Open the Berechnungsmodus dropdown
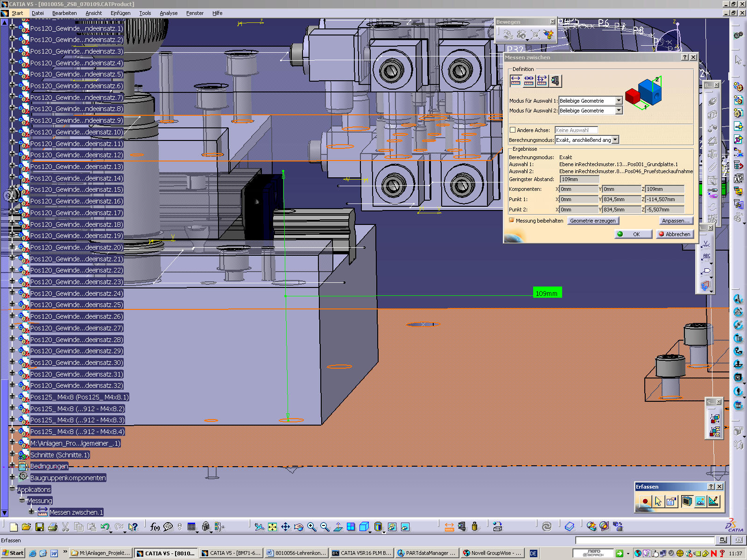 point(615,140)
